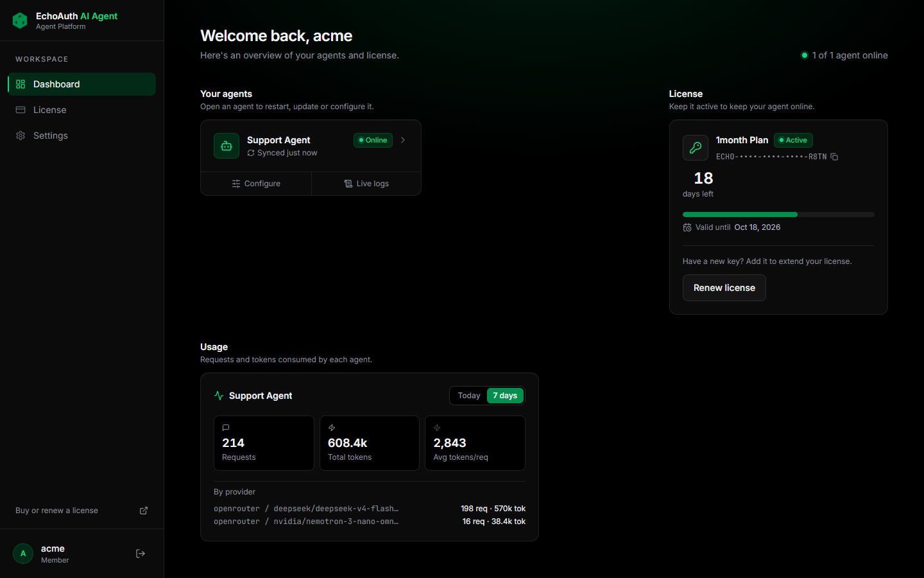The image size is (924, 578).
Task: Open the Settings sidebar item
Action: (81, 136)
